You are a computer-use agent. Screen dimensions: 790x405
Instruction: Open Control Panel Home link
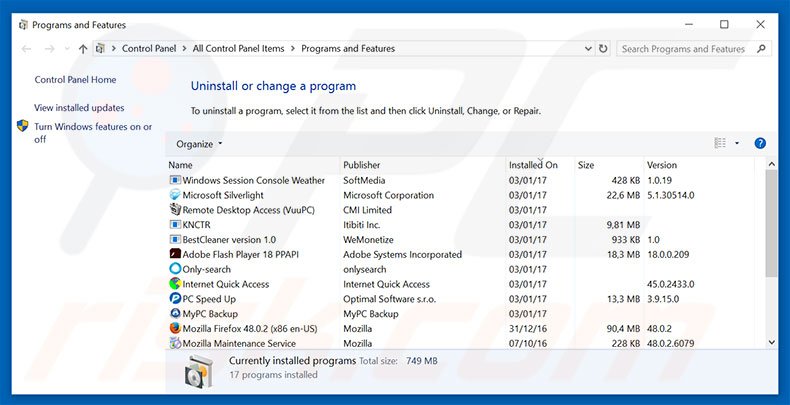click(75, 80)
